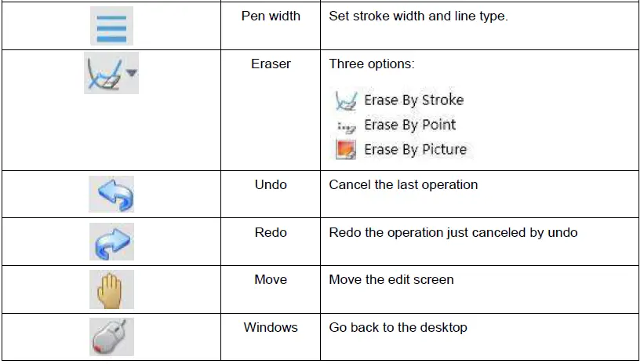644x364 pixels.
Task: Click the 'Pen width' name label
Action: pyautogui.click(x=271, y=16)
